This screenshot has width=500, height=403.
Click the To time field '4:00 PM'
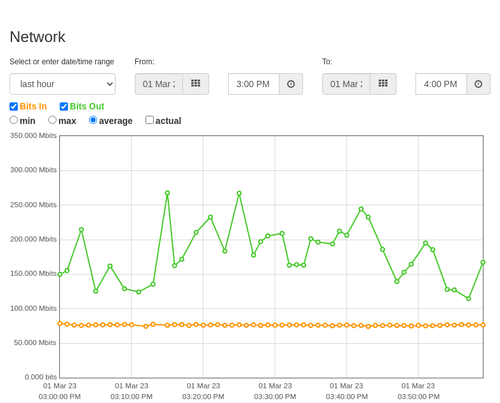441,84
